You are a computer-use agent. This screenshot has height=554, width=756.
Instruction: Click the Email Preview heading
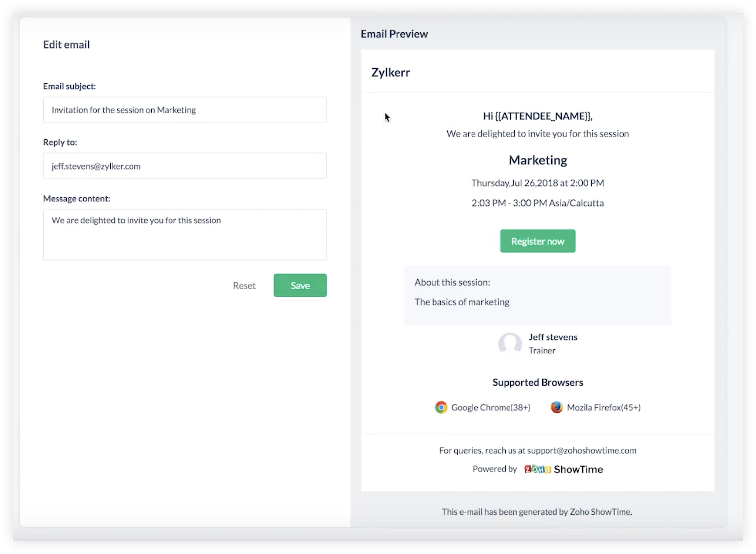(394, 34)
